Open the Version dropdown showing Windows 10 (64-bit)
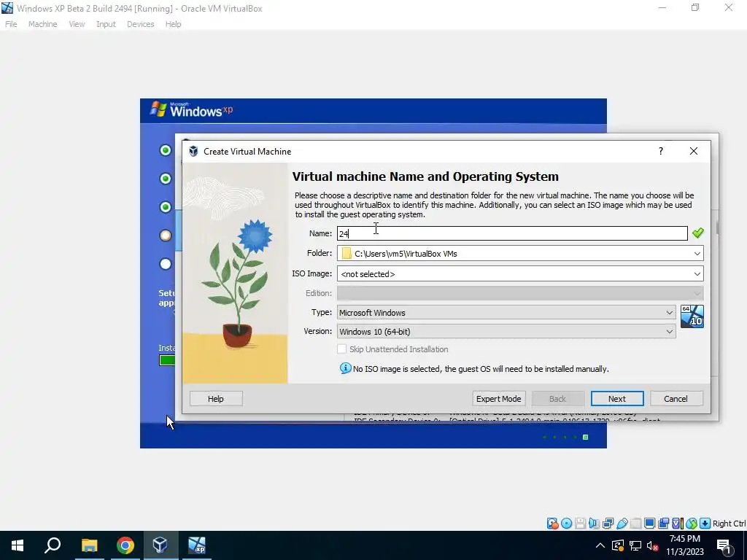 (x=506, y=332)
